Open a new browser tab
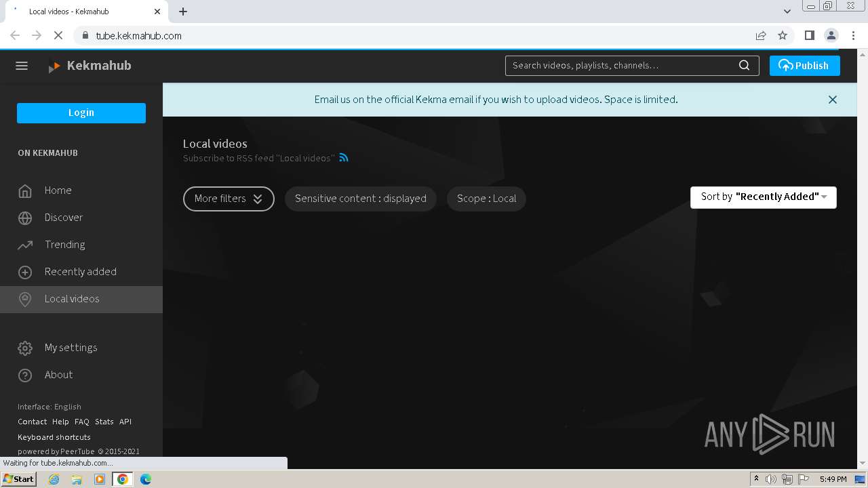Viewport: 868px width, 488px height. (x=183, y=12)
